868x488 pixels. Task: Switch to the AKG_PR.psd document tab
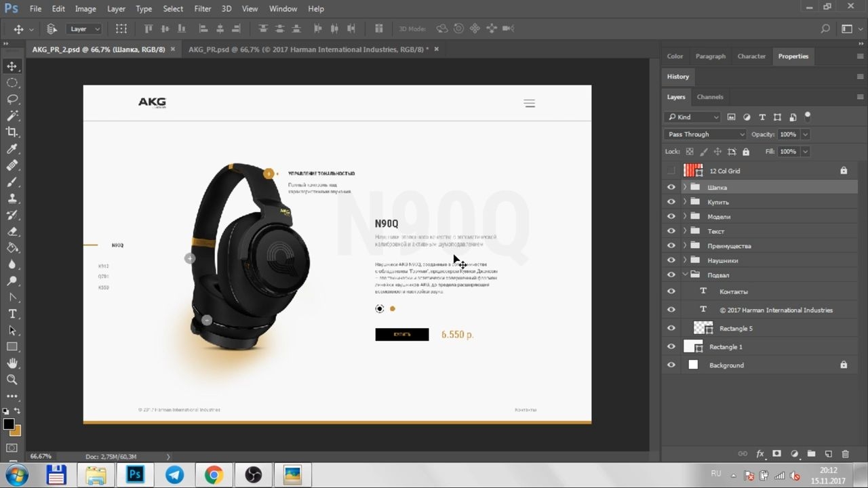click(308, 49)
